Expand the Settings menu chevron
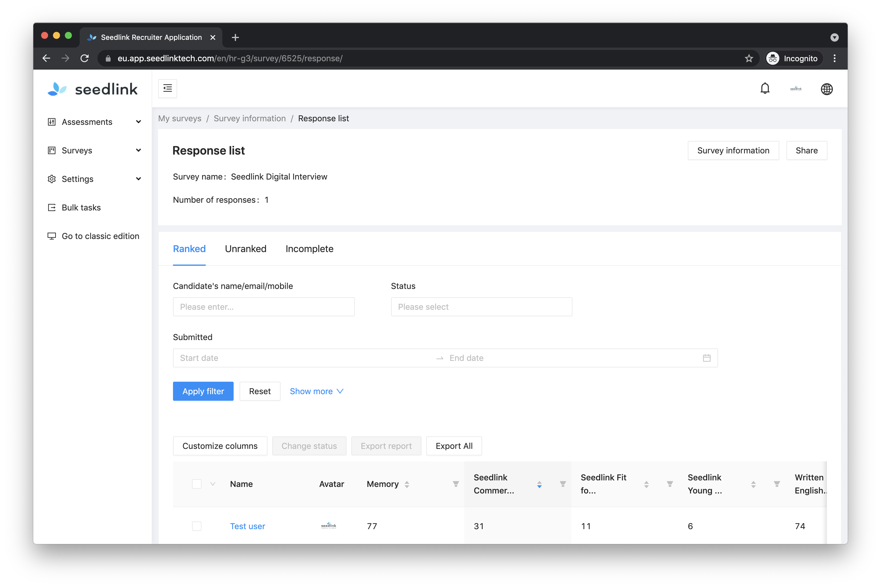This screenshot has height=588, width=881. pos(138,179)
